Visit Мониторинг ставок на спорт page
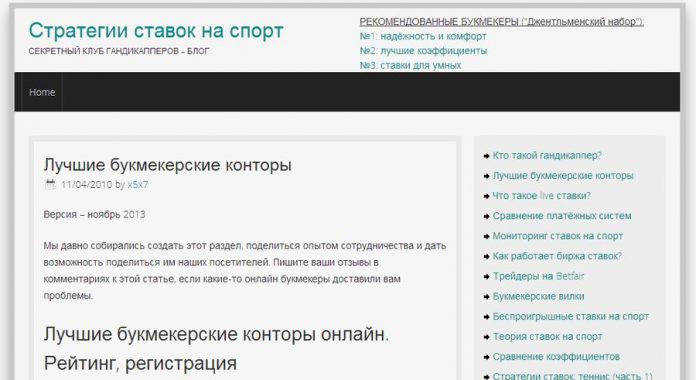 558,236
